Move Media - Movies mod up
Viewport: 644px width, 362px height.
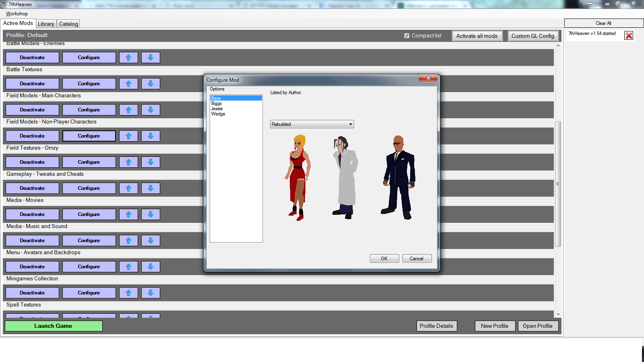[x=129, y=214]
